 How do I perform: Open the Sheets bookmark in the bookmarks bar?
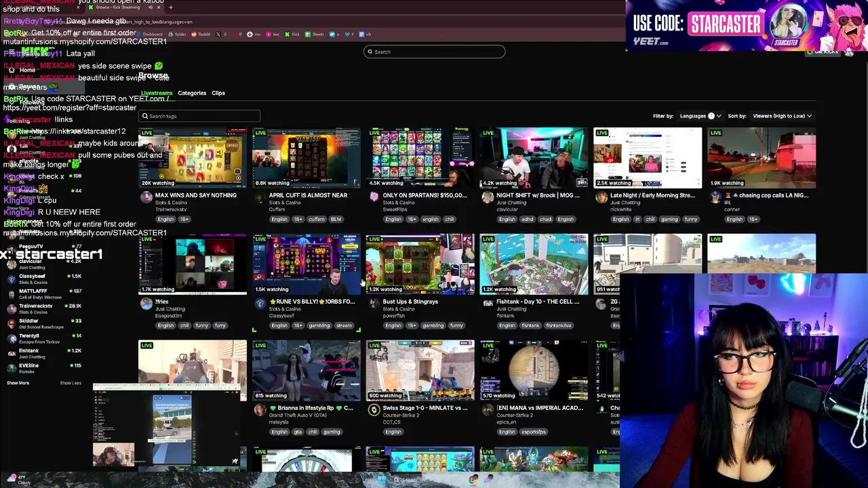point(315,34)
